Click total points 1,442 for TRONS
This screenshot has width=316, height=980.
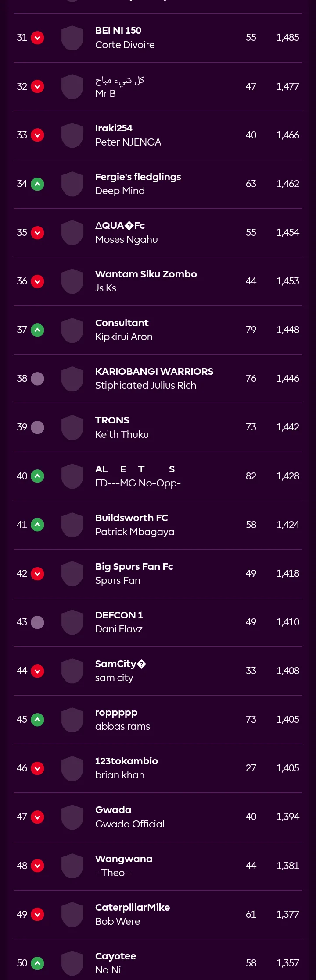[288, 427]
